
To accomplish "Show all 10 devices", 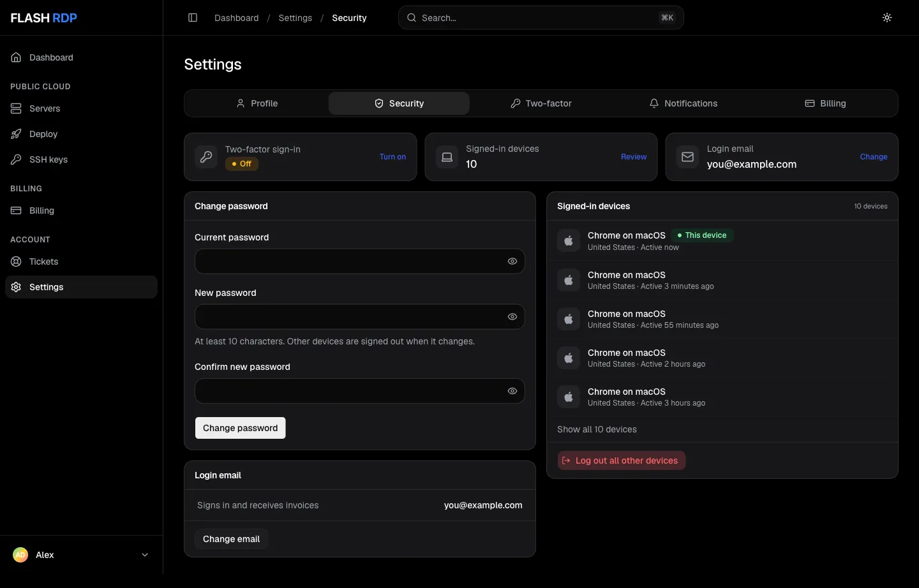I will [597, 429].
